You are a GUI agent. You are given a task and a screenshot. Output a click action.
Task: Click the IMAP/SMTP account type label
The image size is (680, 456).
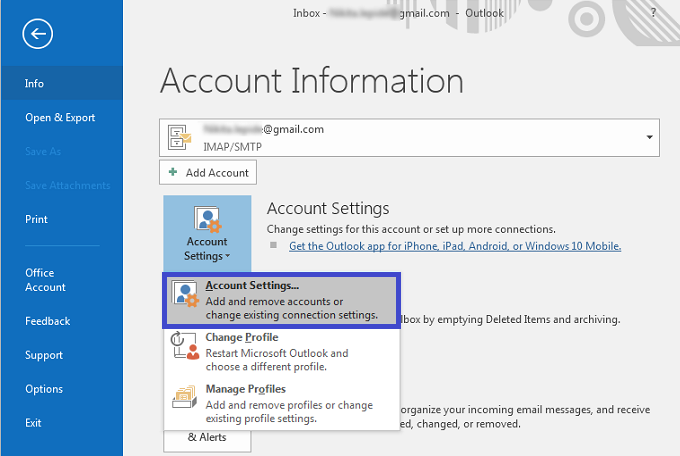coord(232,147)
